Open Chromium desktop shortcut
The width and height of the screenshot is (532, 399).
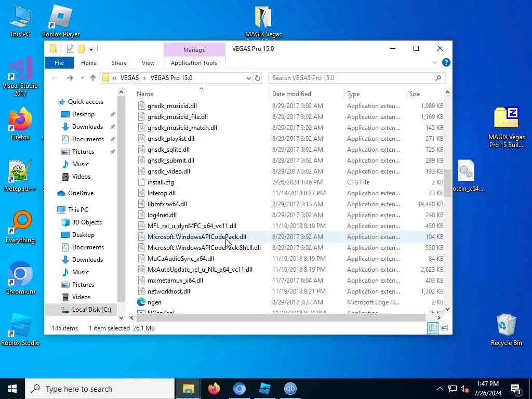(x=20, y=278)
